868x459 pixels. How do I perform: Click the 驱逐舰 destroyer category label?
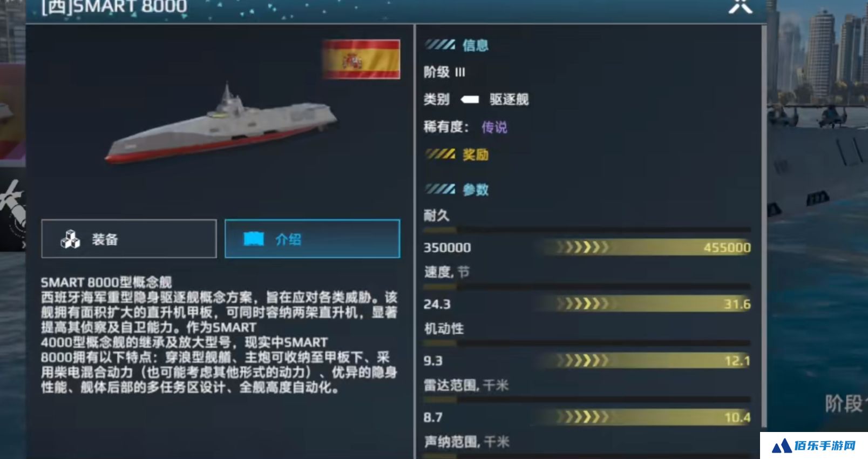coord(509,99)
